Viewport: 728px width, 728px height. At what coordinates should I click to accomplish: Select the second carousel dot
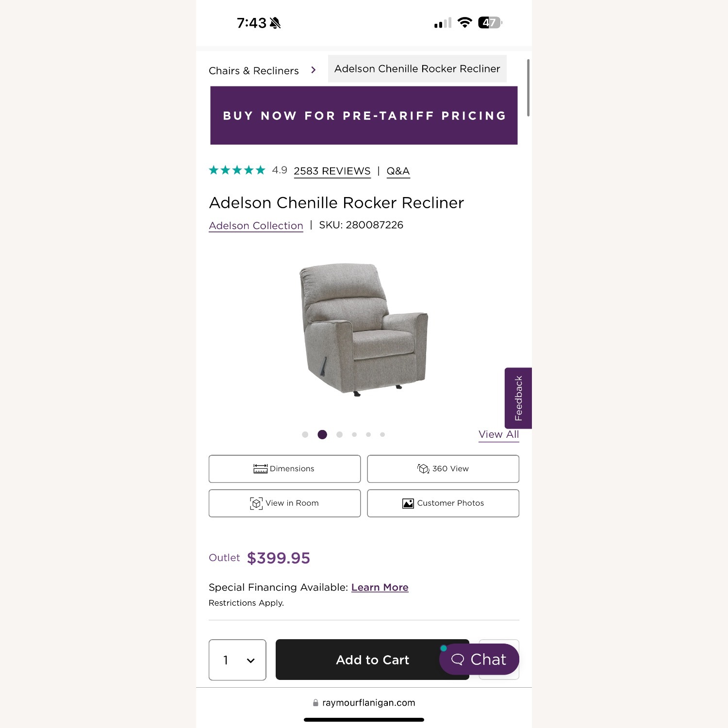point(322,434)
